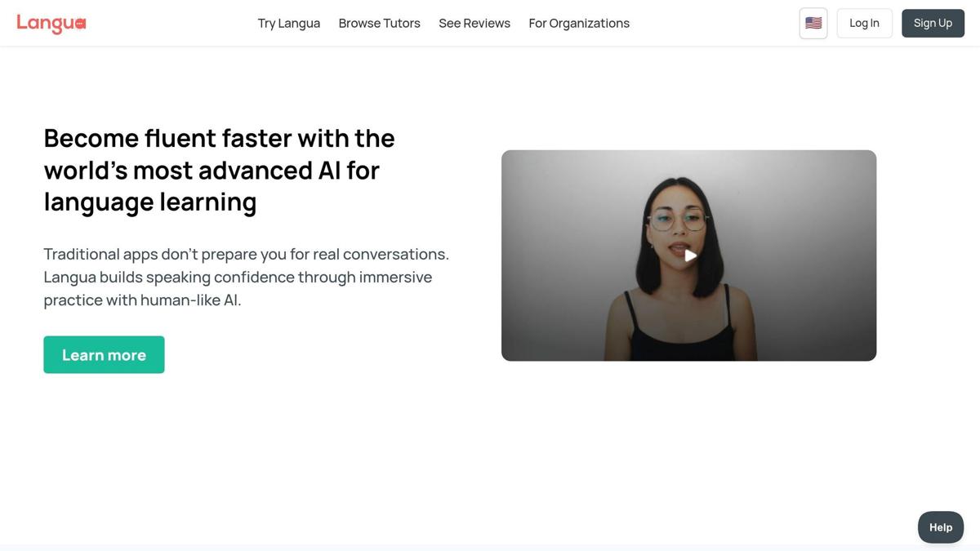Open See Reviews page

point(474,23)
